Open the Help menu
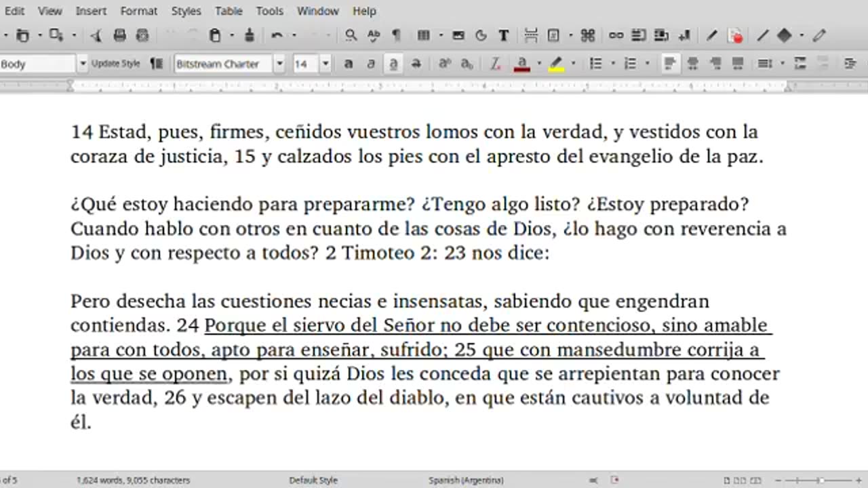Screen dimensions: 868x488 364,11
